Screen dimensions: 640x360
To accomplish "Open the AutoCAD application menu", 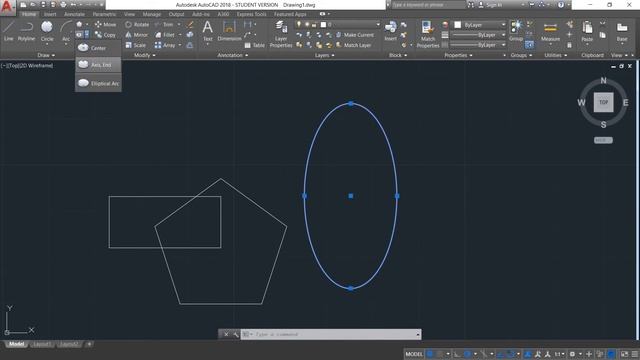I will coord(7,7).
